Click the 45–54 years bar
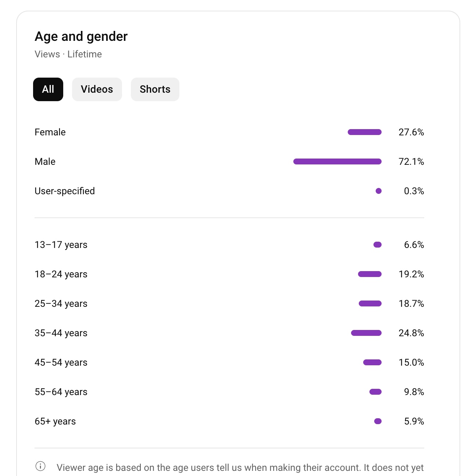Image resolution: width=472 pixels, height=476 pixels. (x=372, y=362)
